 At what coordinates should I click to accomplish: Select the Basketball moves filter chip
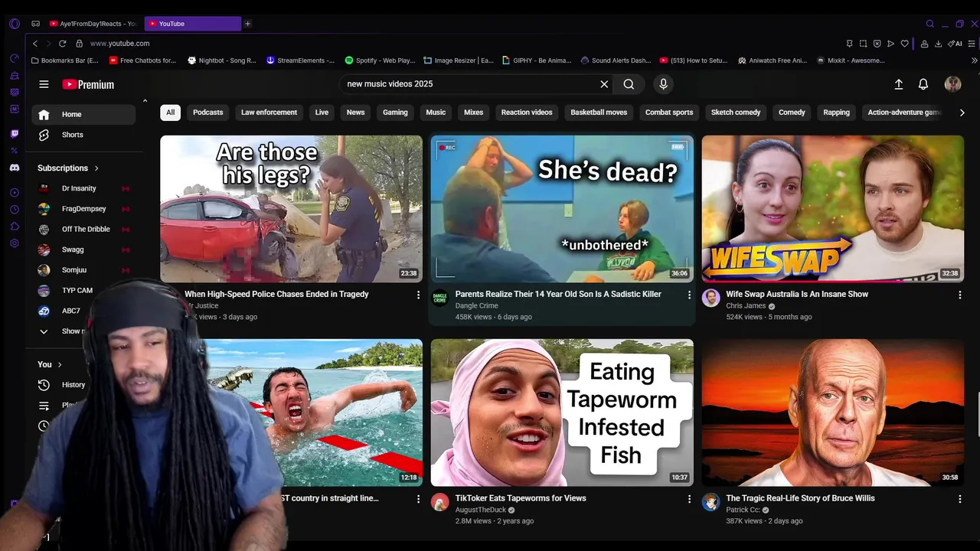[x=599, y=112]
